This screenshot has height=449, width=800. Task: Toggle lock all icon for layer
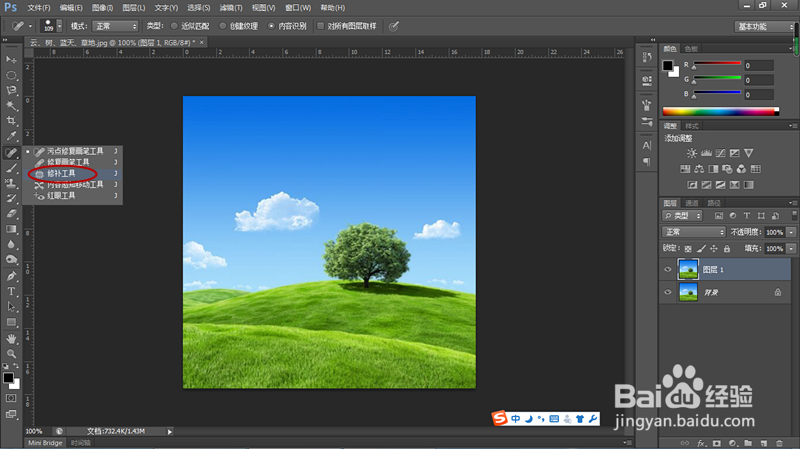click(727, 248)
